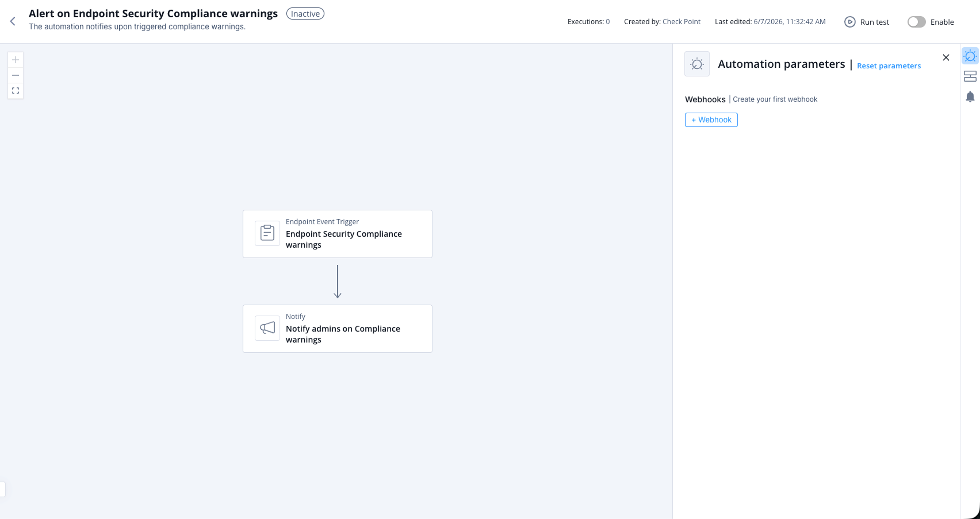Select the Endpoint Event Trigger node
Screen dimensions: 980x519
(337, 234)
